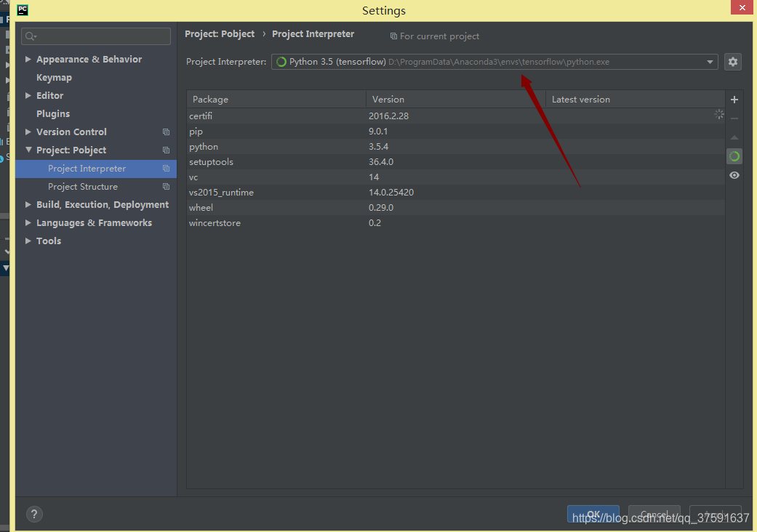
Task: Select the Appearance & Behavior label
Action: [89, 60]
